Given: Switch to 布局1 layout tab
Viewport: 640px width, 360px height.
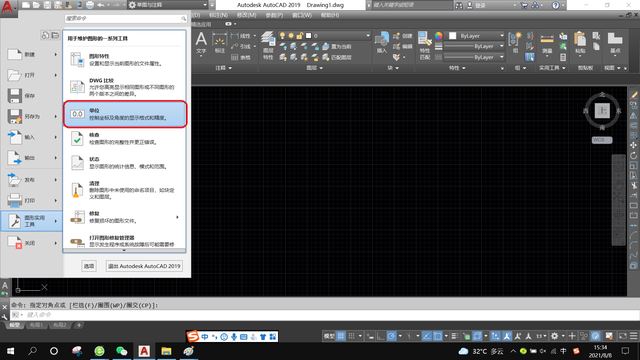Looking at the screenshot, I should (36, 325).
